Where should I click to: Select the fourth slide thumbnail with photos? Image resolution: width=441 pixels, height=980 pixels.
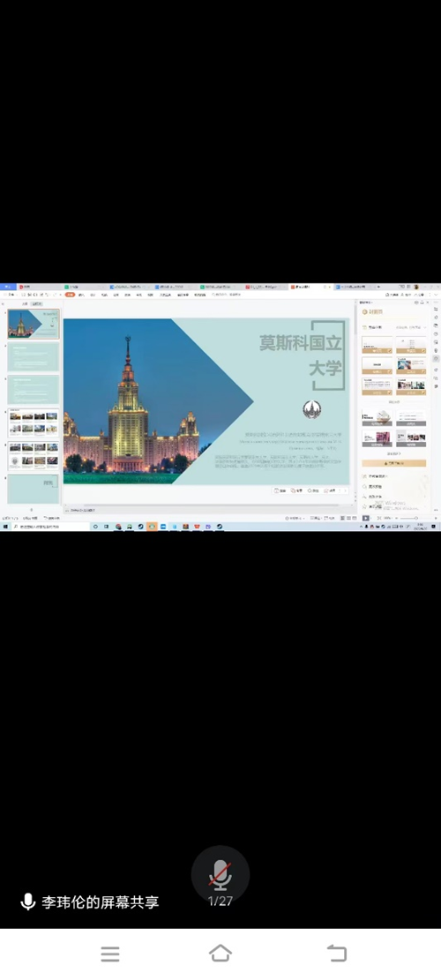[34, 423]
